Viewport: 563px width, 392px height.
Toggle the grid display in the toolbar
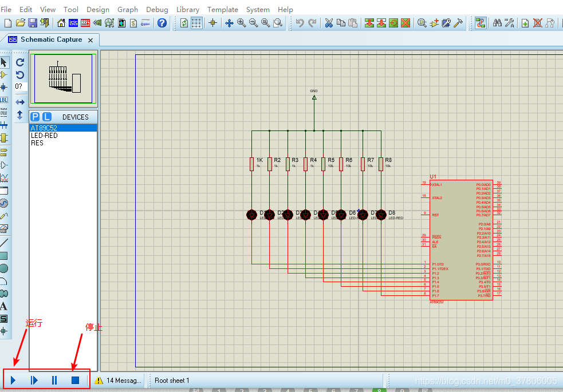(196, 23)
